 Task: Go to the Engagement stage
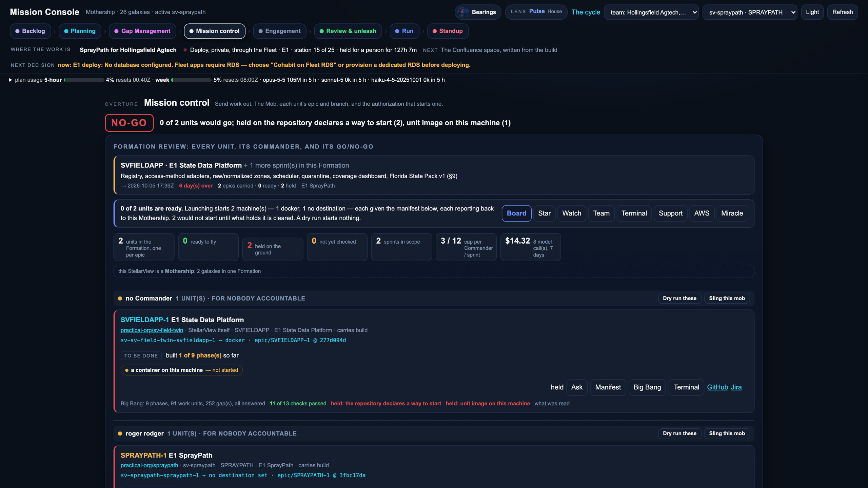click(280, 31)
